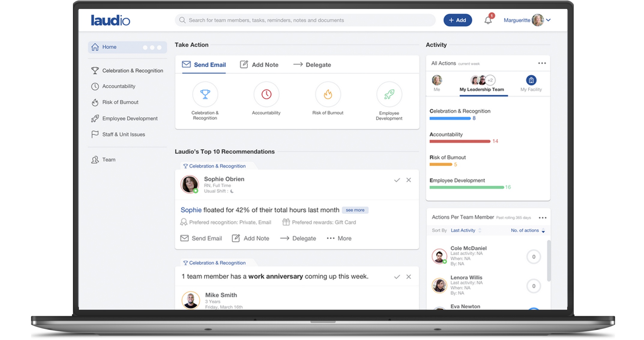Open Accountability in sidebar
Image resolution: width=644 pixels, height=340 pixels.
pos(113,86)
